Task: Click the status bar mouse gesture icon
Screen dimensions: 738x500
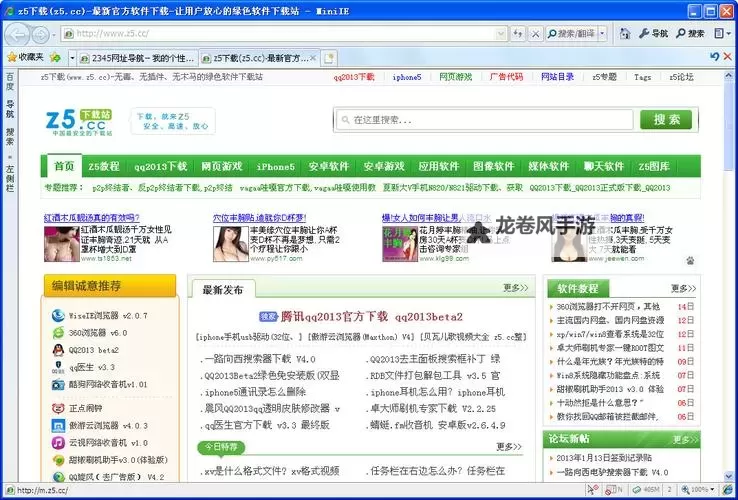Action: [593, 490]
